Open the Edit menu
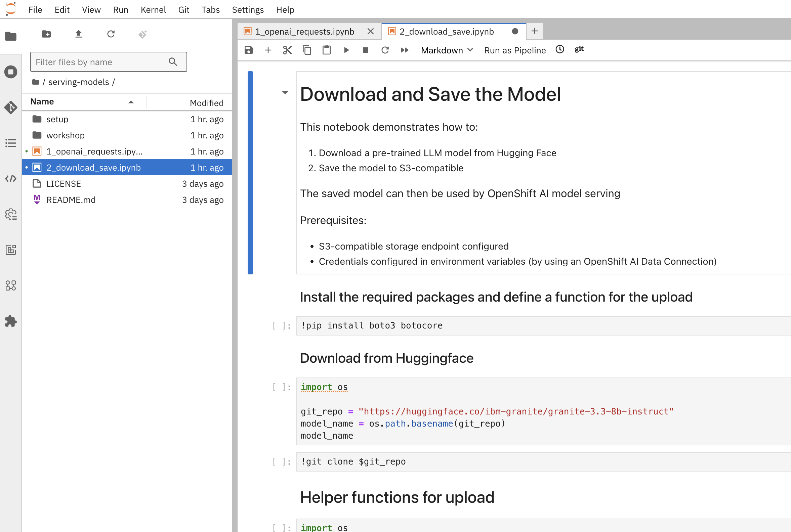Viewport: 791px width, 532px height. (x=62, y=9)
